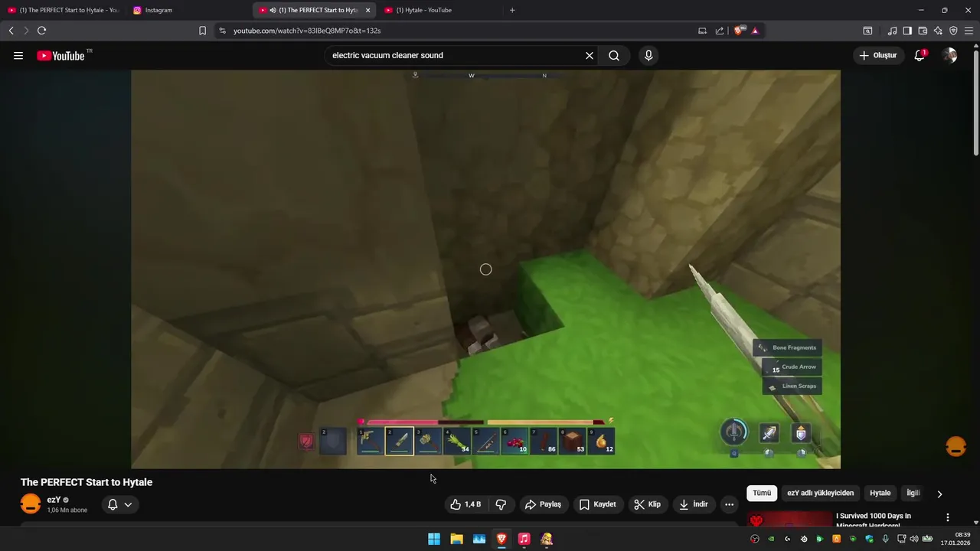Screen dimensions: 980x551
Task: Clear the search box text
Action: tap(590, 56)
